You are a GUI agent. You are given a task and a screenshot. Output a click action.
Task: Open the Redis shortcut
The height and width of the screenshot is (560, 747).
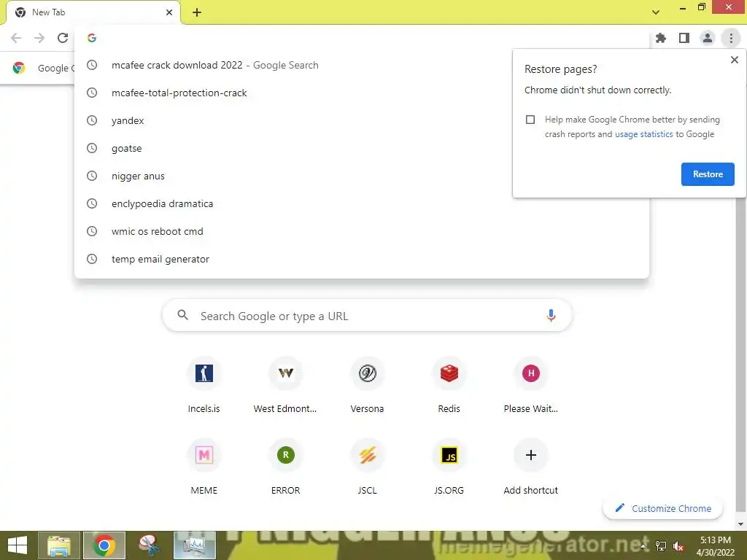(449, 386)
